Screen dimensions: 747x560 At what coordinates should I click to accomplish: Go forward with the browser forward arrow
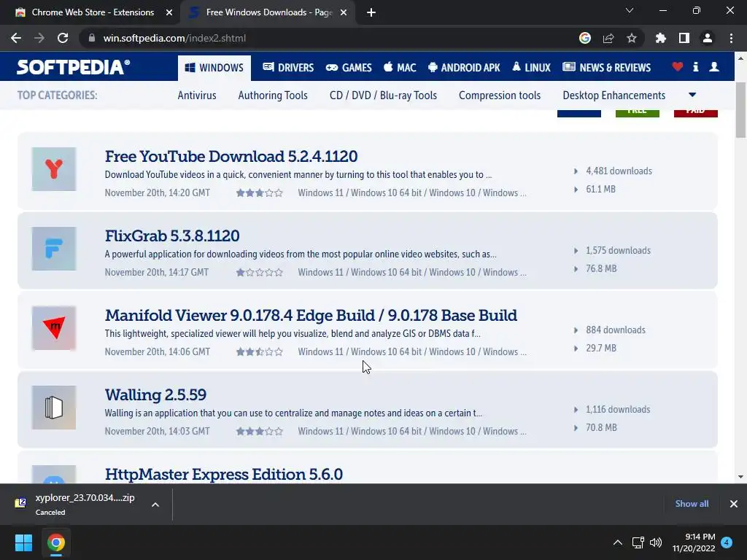[39, 38]
